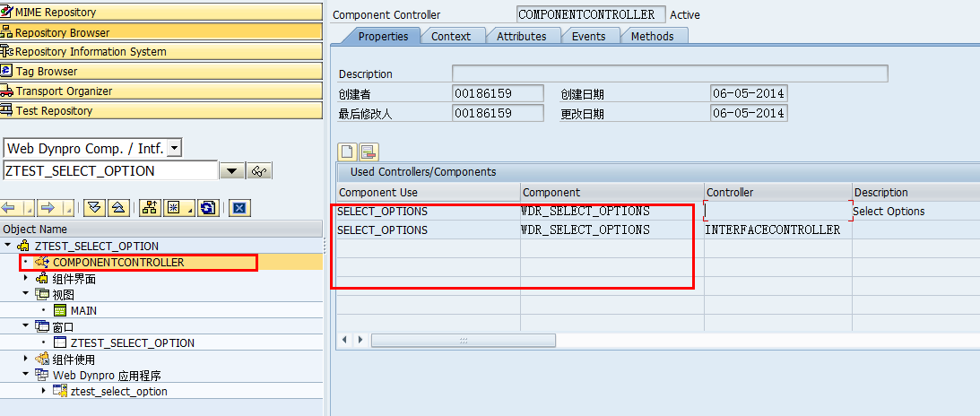Switch to the Context tab

(451, 36)
